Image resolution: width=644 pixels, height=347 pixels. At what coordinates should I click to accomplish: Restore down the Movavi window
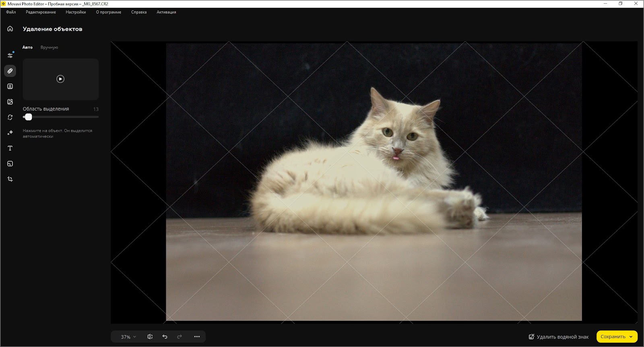tap(621, 4)
